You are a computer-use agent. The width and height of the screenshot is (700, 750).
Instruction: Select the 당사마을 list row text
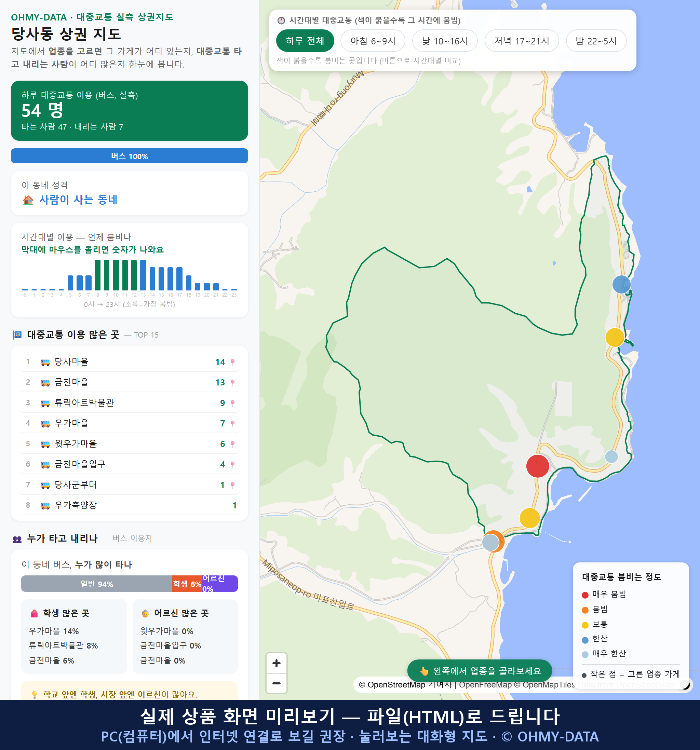point(71,362)
